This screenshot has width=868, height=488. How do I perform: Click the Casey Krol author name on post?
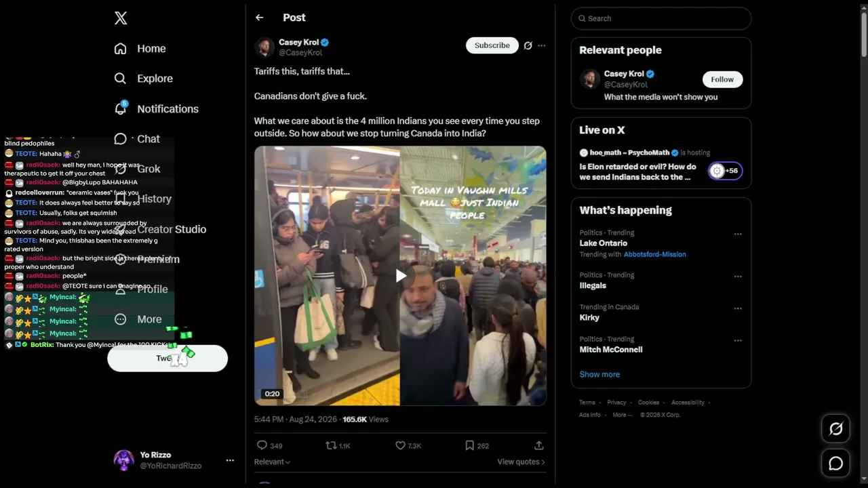point(298,42)
